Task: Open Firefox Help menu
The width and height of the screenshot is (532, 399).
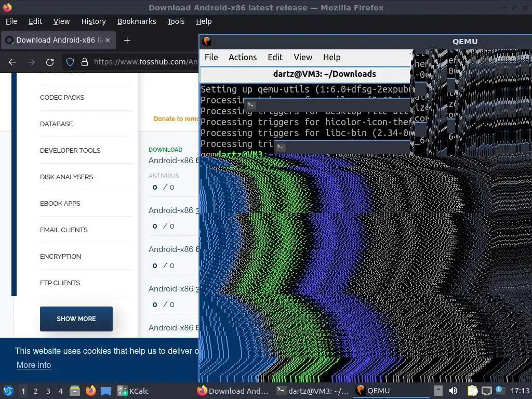Action: click(204, 21)
